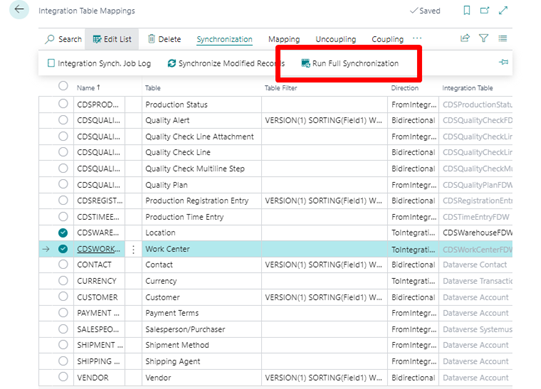Open more options ellipsis in menu bar
The image size is (541, 389).
pyautogui.click(x=417, y=38)
